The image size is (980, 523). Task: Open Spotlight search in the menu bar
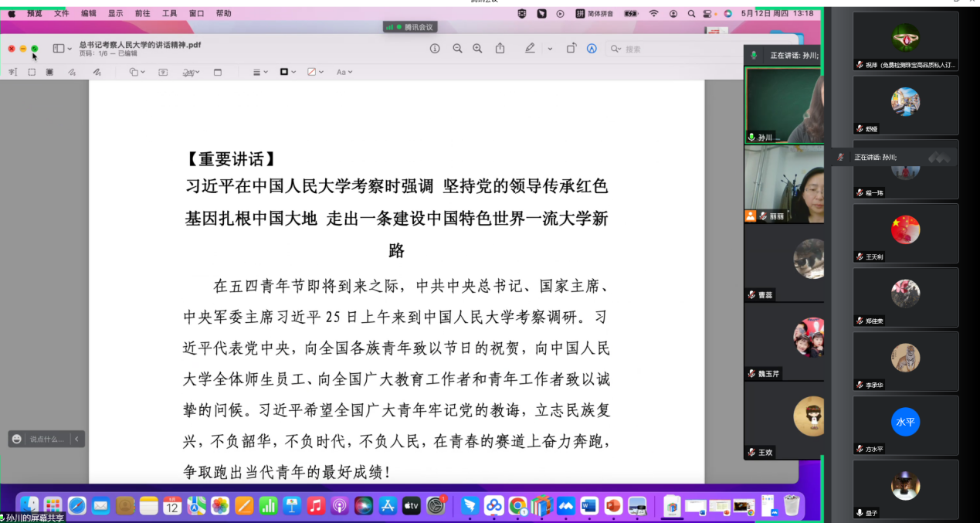tap(691, 13)
